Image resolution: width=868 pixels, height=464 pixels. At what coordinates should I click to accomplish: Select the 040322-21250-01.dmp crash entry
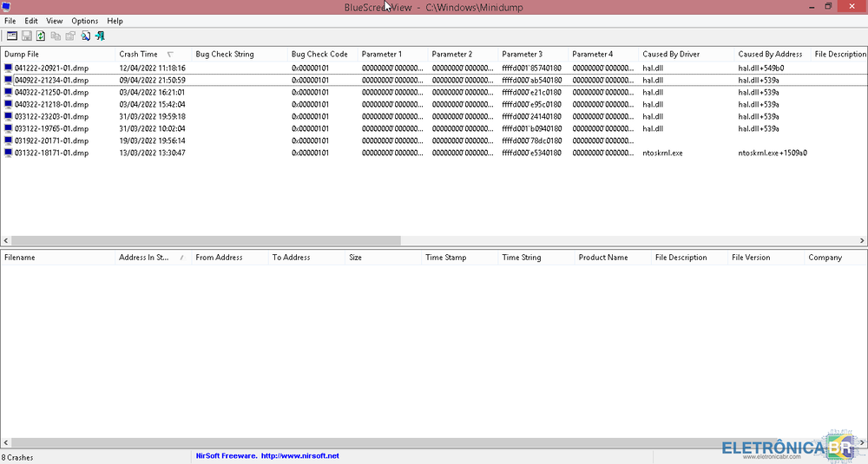(x=51, y=92)
